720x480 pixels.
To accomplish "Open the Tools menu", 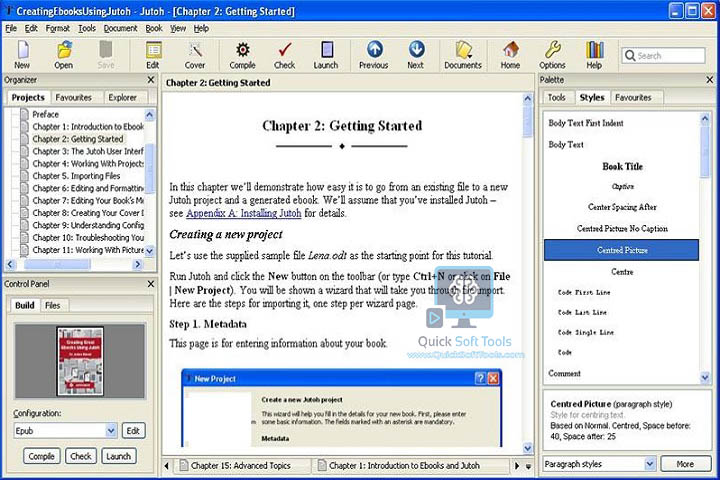I will [87, 28].
